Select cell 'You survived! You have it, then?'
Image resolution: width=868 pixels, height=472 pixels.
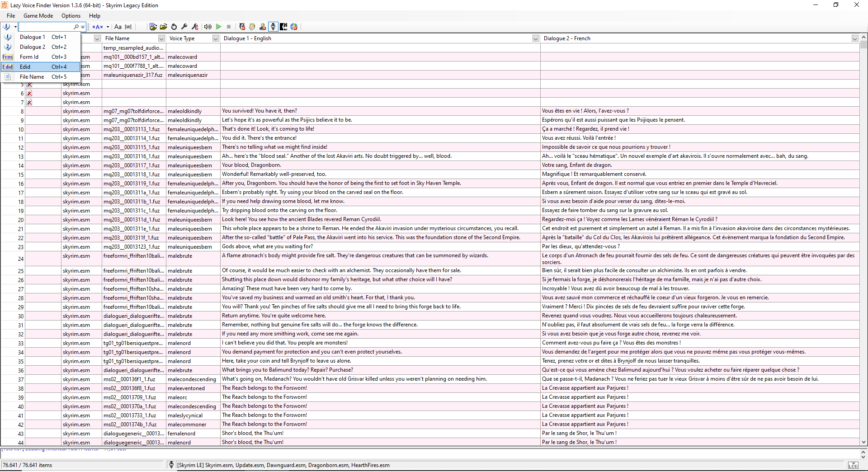tap(380, 111)
